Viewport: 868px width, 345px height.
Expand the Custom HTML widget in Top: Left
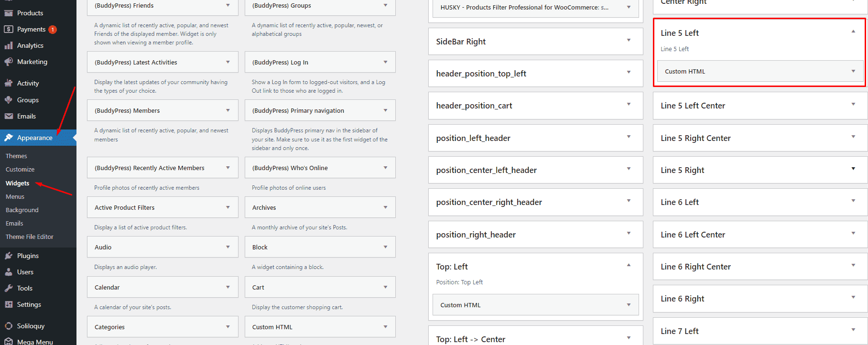click(629, 305)
